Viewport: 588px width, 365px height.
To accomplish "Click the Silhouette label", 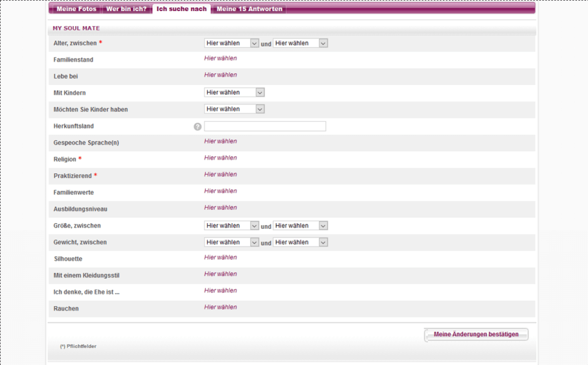I will pos(68,259).
